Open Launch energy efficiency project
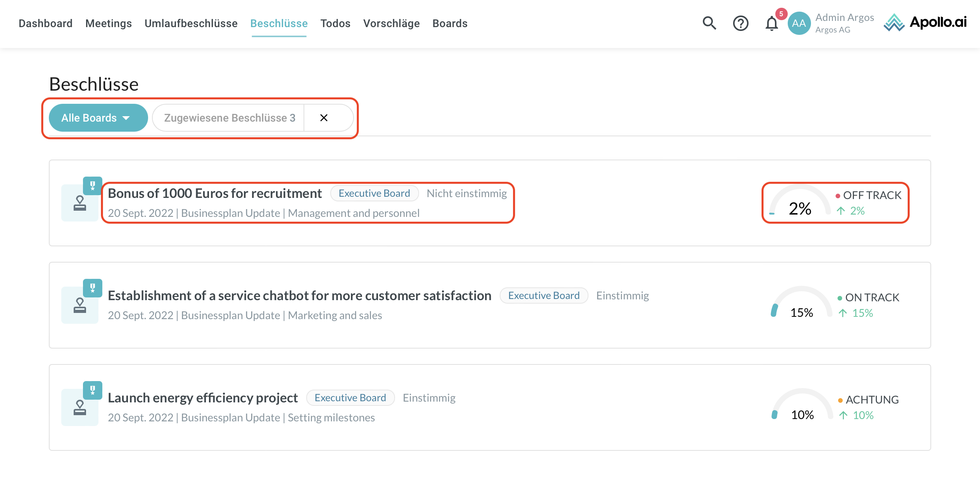The height and width of the screenshot is (481, 980). pyautogui.click(x=203, y=398)
